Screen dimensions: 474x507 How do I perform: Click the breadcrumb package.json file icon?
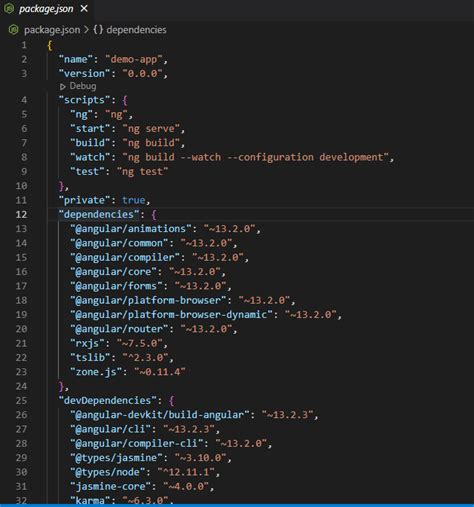tap(13, 30)
